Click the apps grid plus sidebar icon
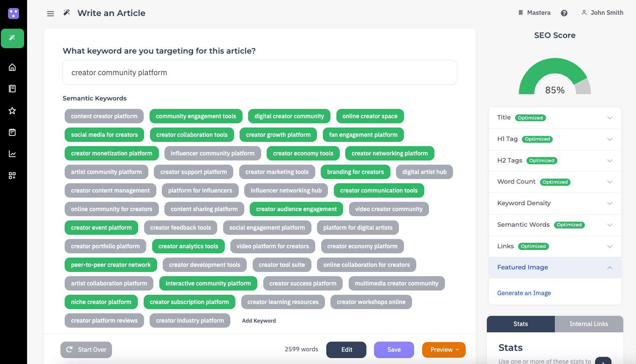This screenshot has width=636, height=364. 12,176
